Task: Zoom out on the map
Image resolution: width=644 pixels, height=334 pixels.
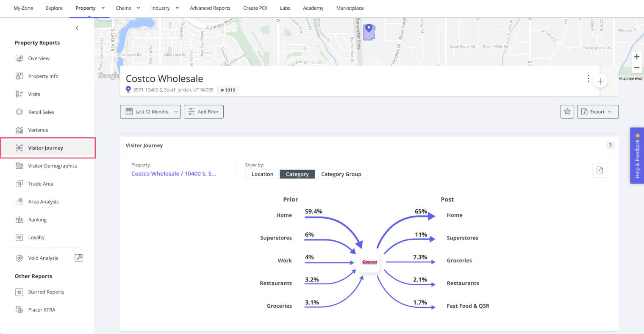Action: pos(636,67)
